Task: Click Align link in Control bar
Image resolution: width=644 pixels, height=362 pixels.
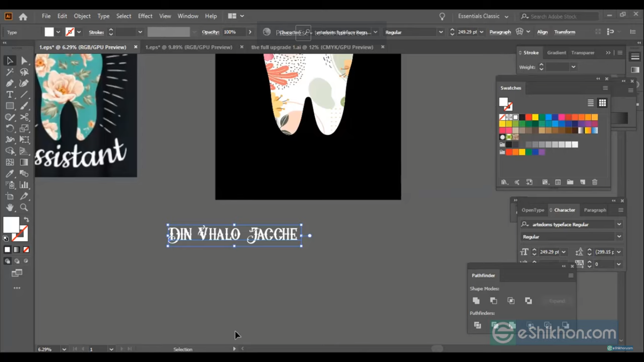Action: click(542, 32)
